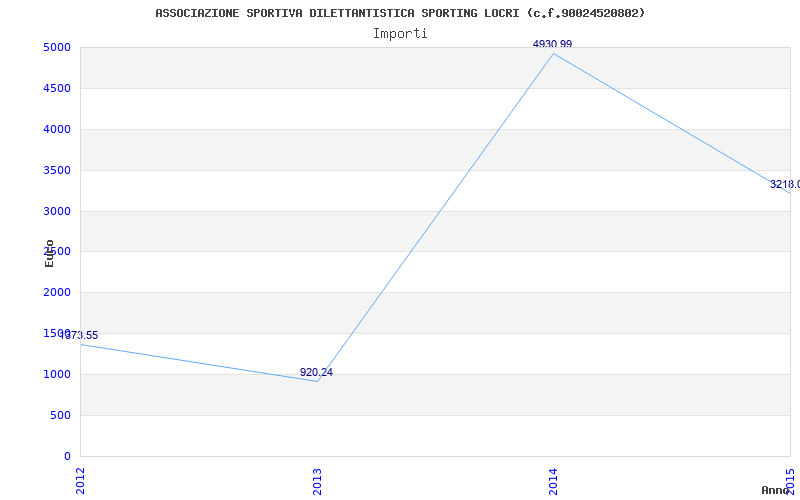This screenshot has height=500, width=800.
Task: Click the 1000 y-axis label
Action: [57, 374]
